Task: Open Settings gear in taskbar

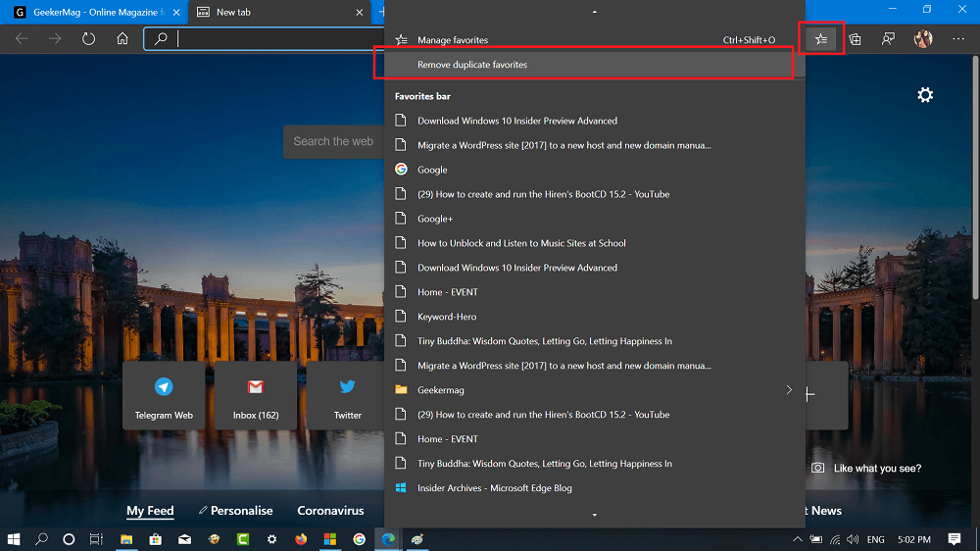Action: tap(271, 539)
